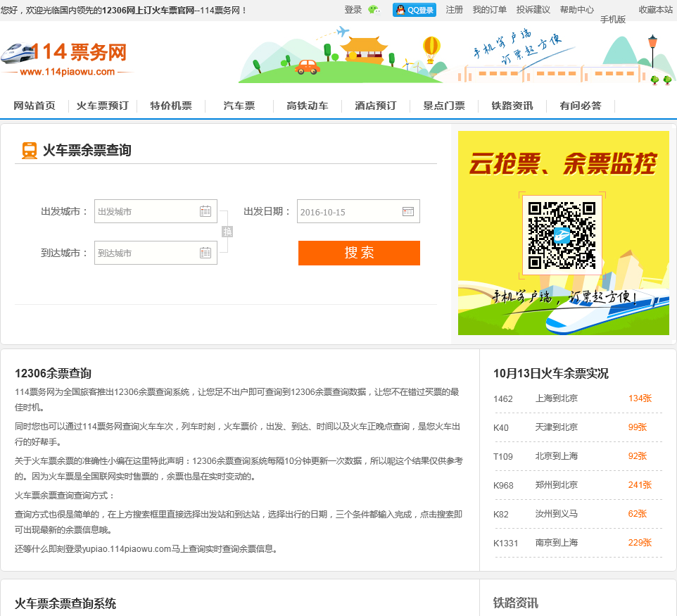Click the orange train icon beside 火车票余票查询
Image resolution: width=677 pixels, height=616 pixels.
(30, 150)
